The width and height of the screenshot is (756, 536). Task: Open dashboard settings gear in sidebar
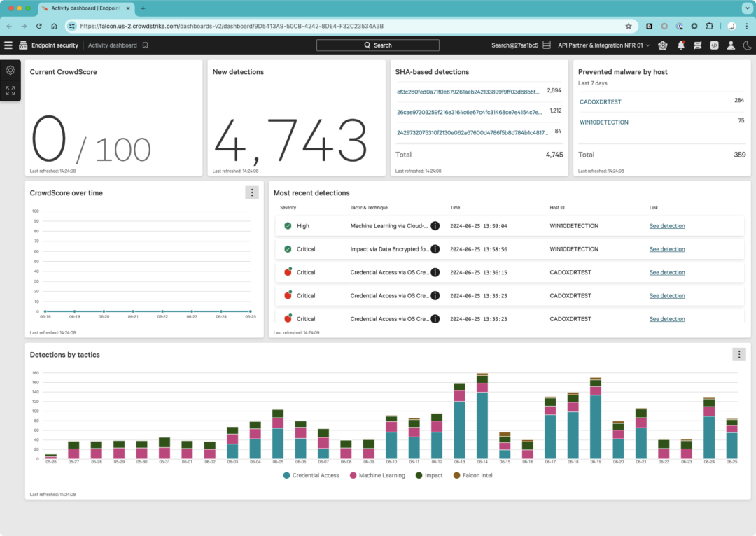coord(10,71)
